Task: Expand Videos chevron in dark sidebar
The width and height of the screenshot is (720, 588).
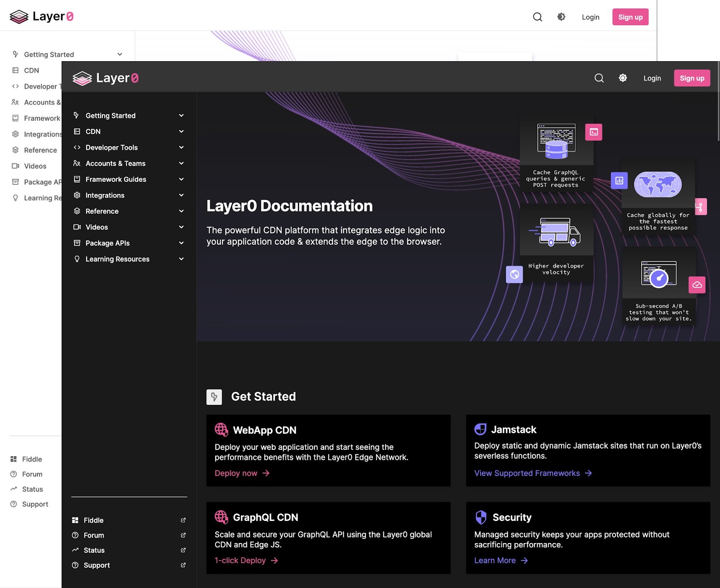Action: click(181, 227)
